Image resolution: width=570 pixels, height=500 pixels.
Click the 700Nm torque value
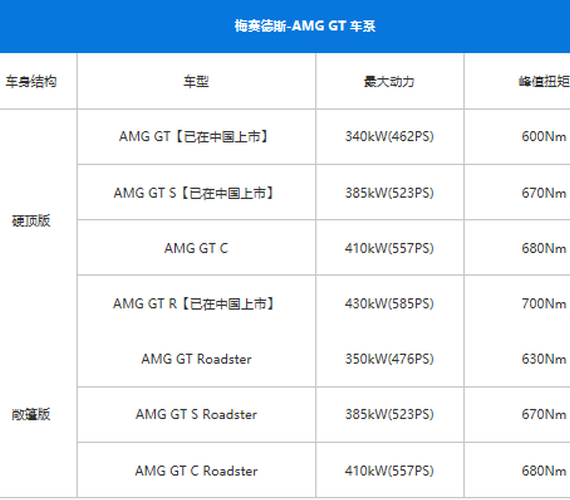[x=544, y=303]
